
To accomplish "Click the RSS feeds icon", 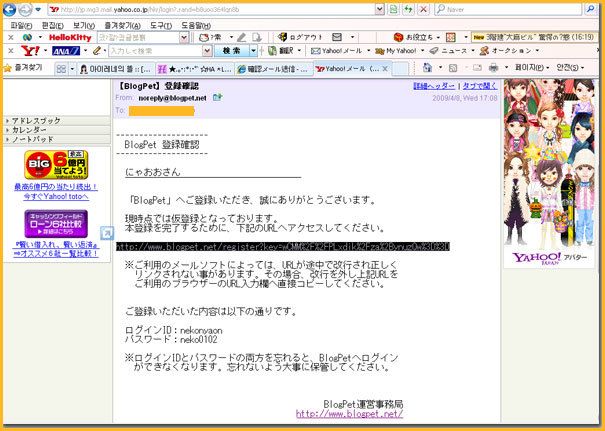I will pyautogui.click(x=453, y=68).
